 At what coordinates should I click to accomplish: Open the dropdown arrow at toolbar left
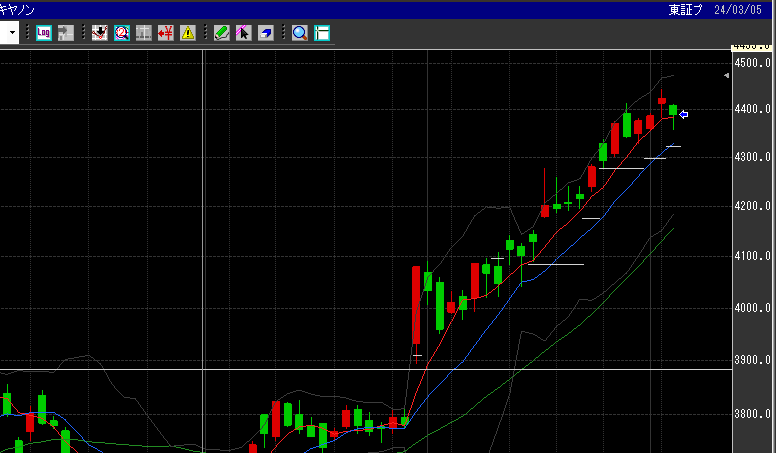tap(11, 33)
